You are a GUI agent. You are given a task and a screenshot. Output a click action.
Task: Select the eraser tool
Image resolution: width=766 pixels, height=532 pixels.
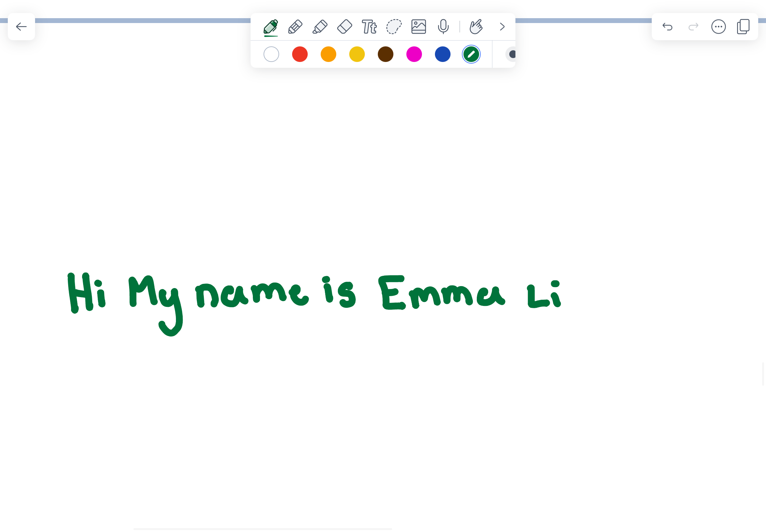point(344,27)
